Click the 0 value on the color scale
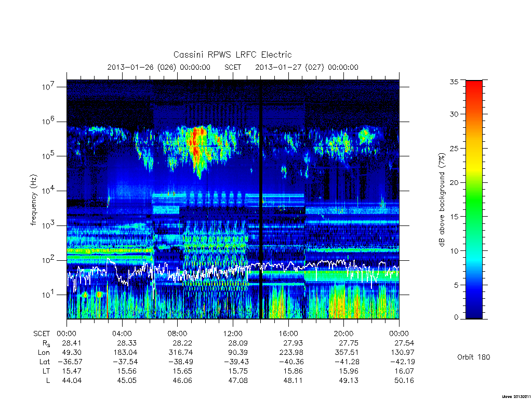Viewport: 532px width, 399px height. (x=456, y=317)
